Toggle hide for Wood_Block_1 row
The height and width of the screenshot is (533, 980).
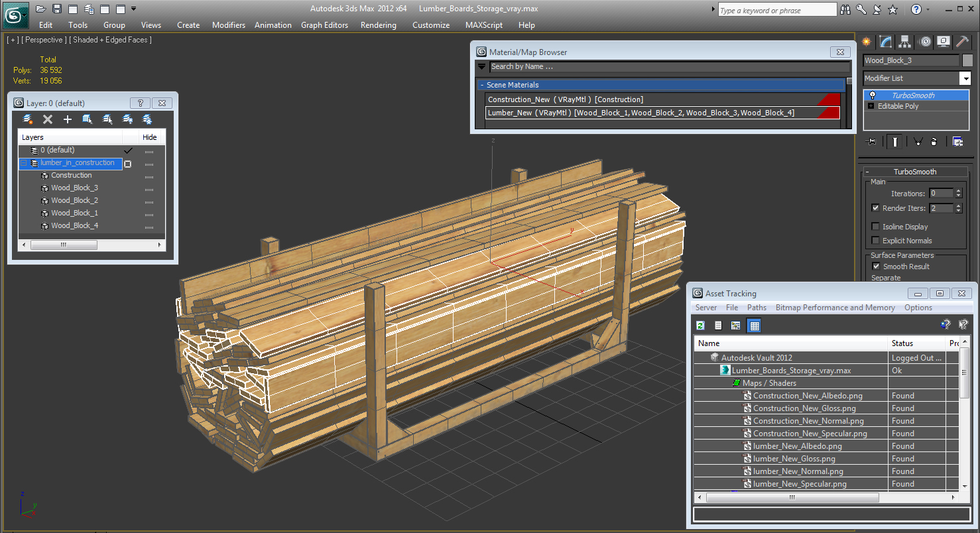click(x=149, y=213)
